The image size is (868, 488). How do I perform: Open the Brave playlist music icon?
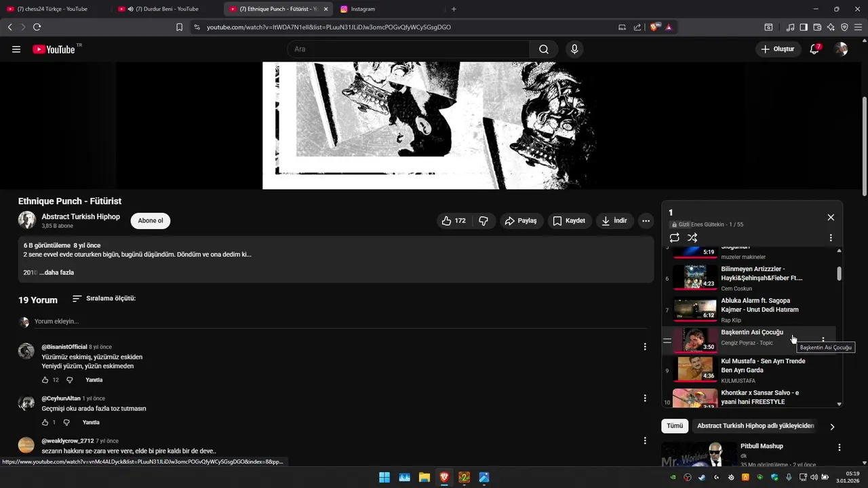790,27
